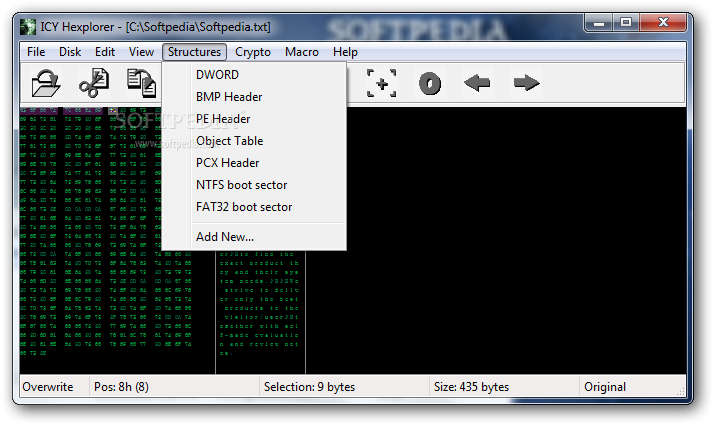Click Add New... in Structures menu
The image size is (714, 425).
click(x=254, y=237)
